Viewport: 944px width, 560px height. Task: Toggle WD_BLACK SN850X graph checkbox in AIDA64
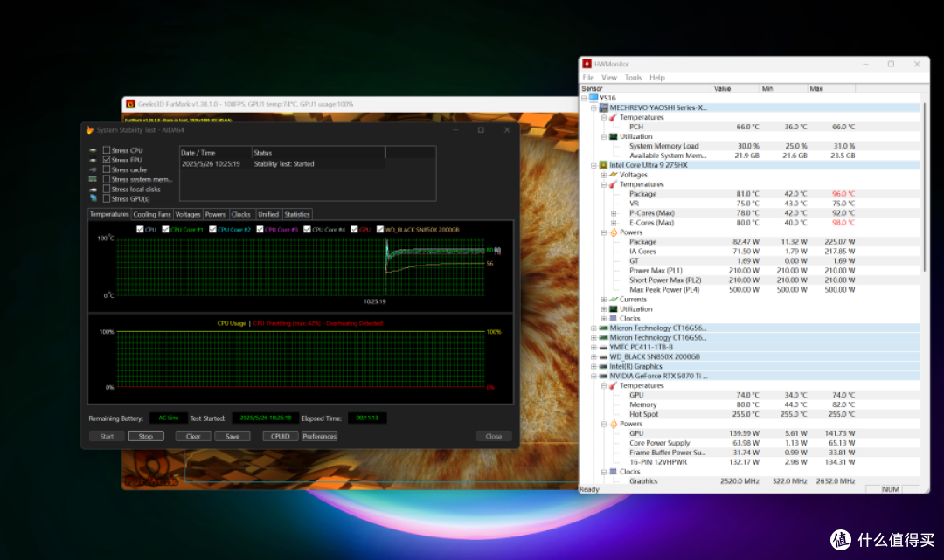[380, 229]
